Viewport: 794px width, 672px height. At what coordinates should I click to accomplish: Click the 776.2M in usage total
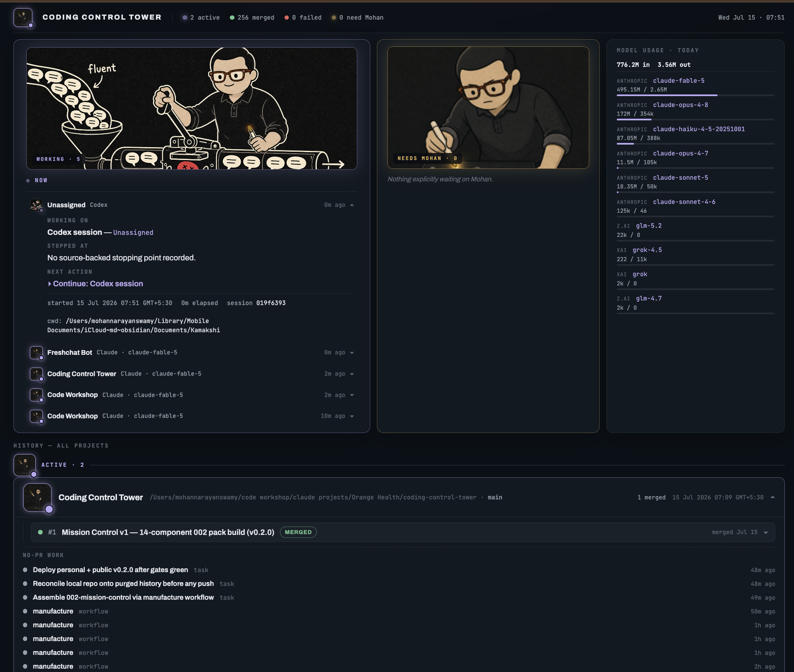point(633,65)
